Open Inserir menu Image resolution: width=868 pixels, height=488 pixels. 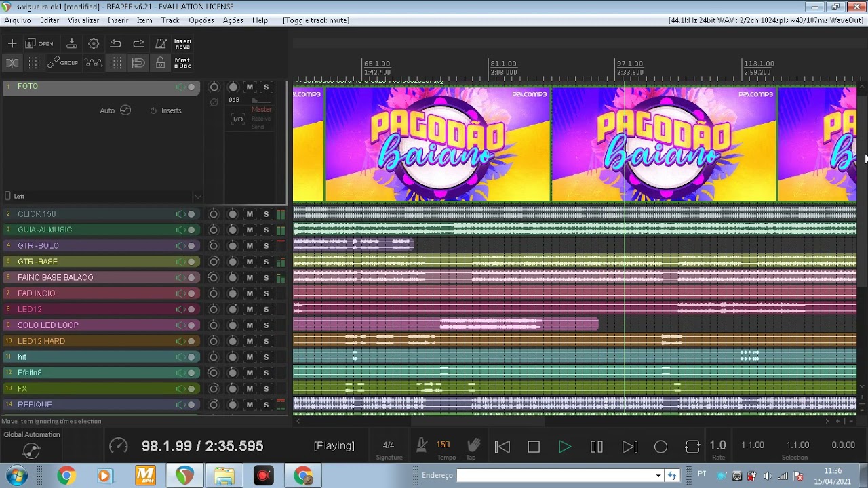[118, 20]
